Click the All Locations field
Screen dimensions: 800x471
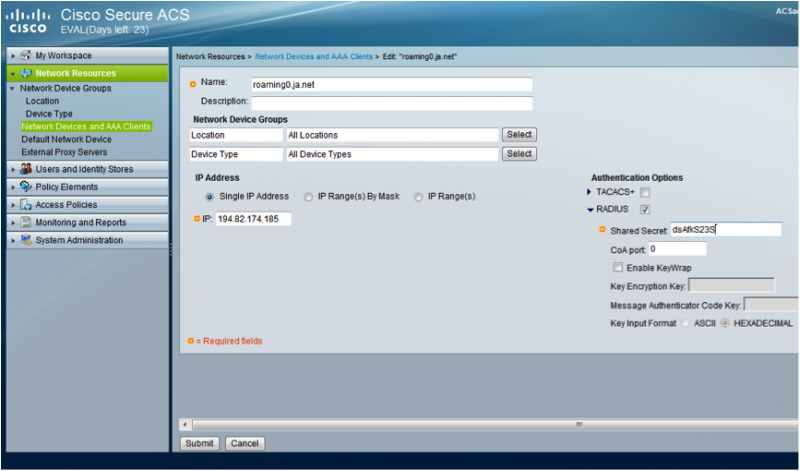[x=392, y=135]
